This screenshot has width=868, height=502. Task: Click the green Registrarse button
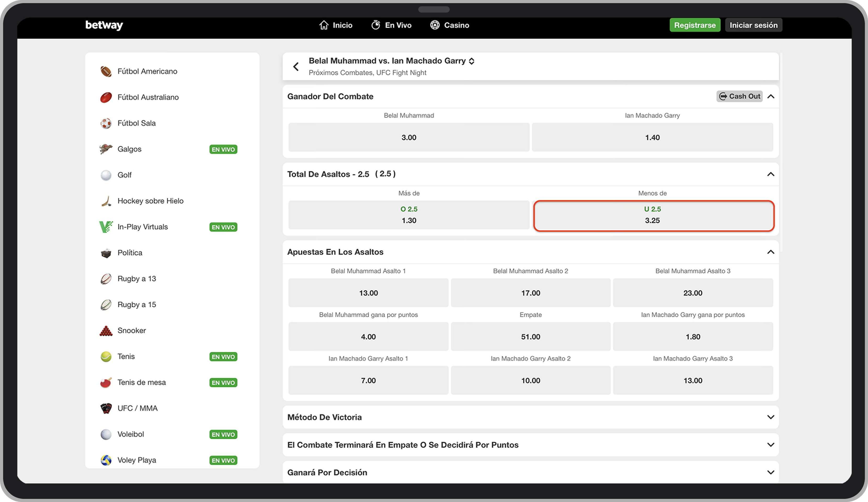695,25
